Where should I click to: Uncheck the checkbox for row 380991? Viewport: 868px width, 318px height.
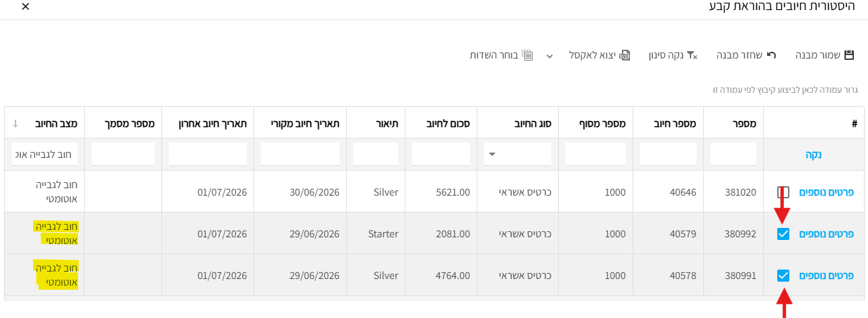[x=783, y=276]
